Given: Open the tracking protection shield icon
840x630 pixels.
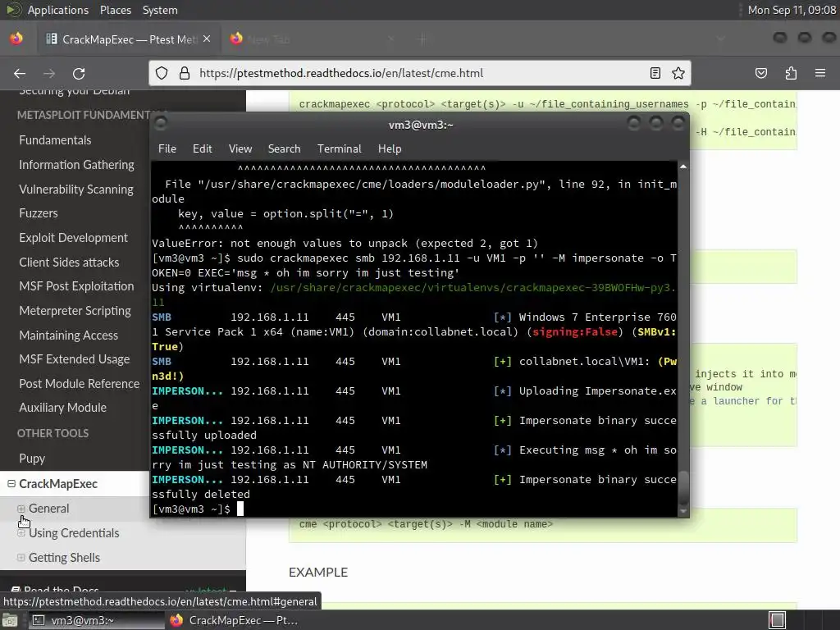Looking at the screenshot, I should pos(162,73).
